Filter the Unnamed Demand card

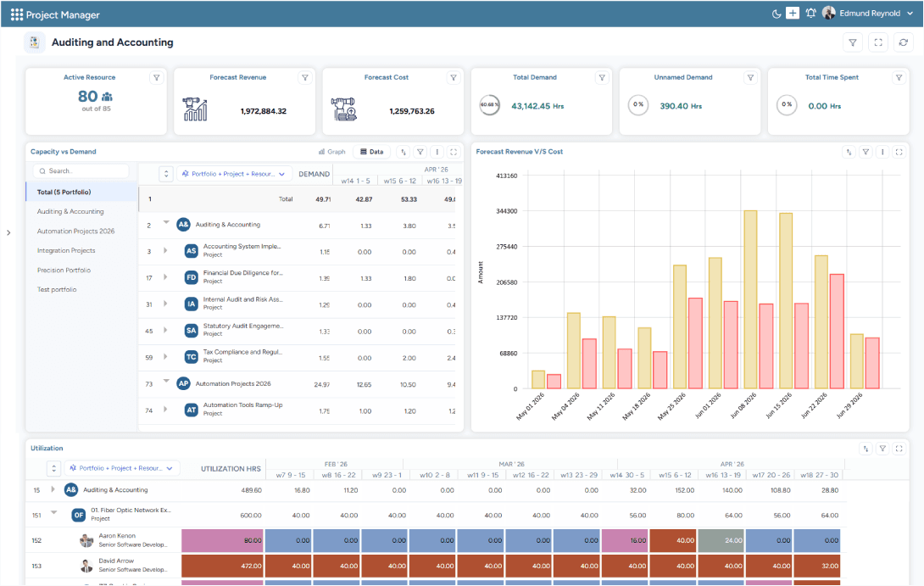[751, 77]
